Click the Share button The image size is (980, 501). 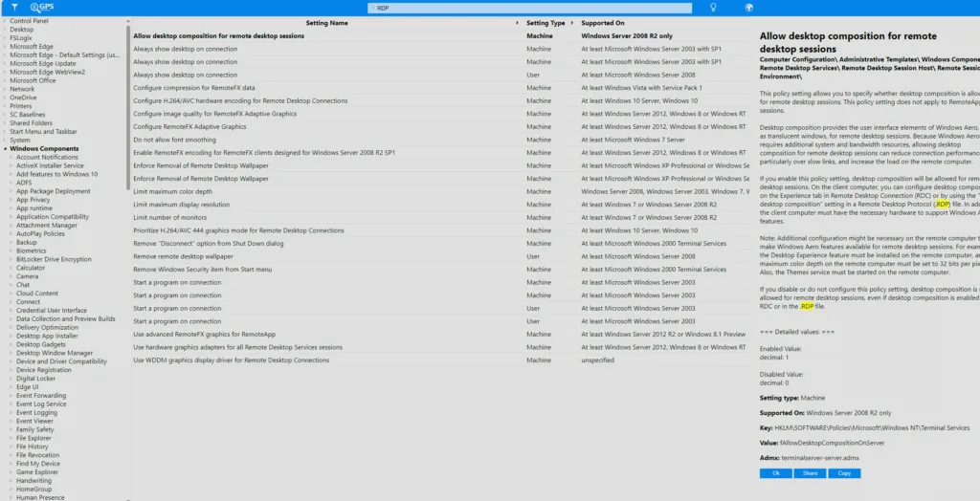click(810, 473)
